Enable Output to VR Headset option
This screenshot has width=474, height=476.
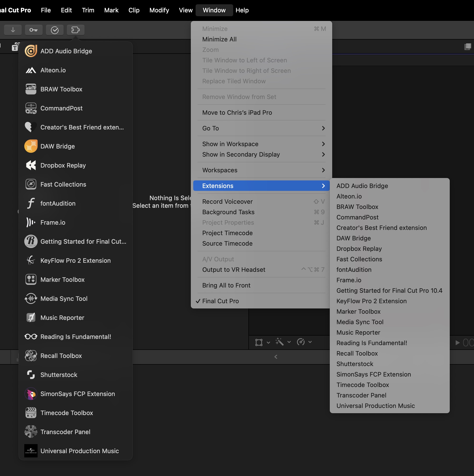[x=233, y=270]
